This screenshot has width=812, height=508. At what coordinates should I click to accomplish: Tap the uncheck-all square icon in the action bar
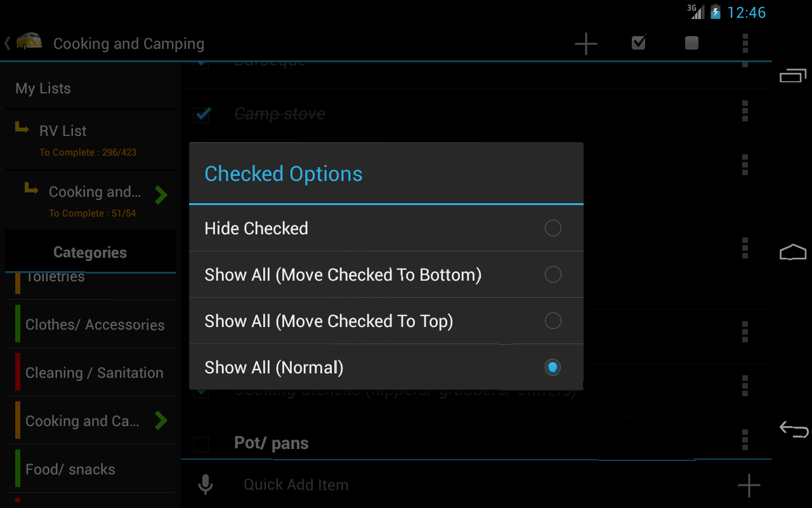pos(691,43)
